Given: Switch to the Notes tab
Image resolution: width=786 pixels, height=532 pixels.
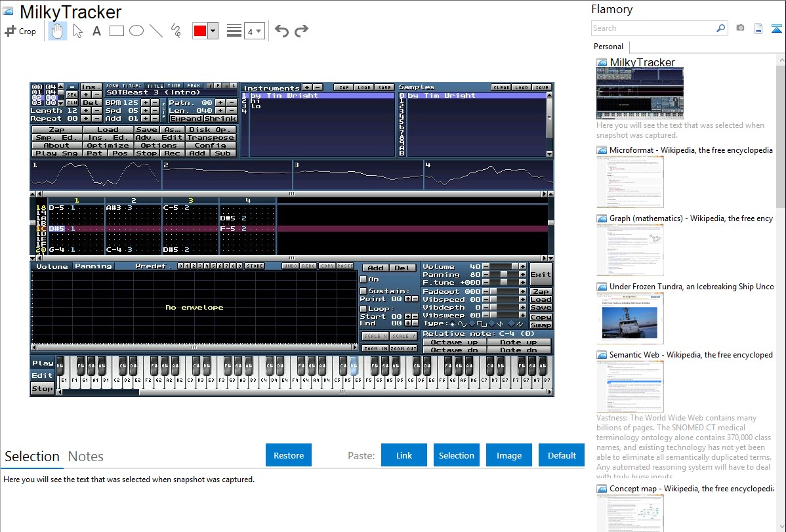Looking at the screenshot, I should pyautogui.click(x=86, y=457).
